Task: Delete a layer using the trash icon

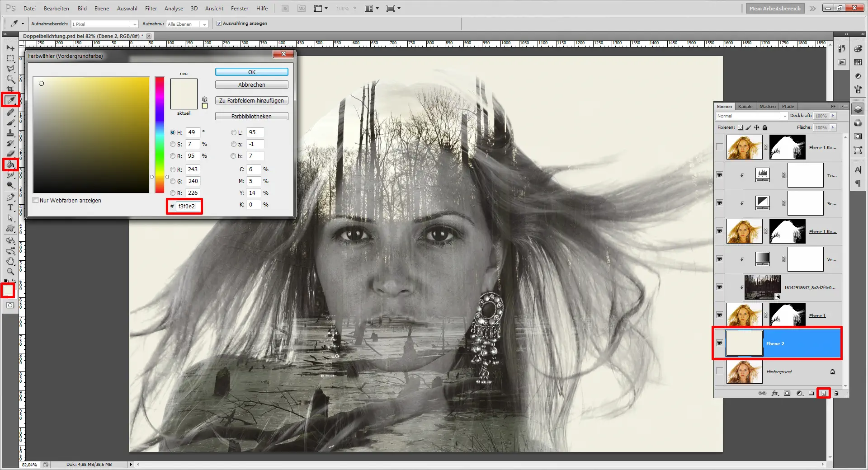Action: [x=836, y=393]
